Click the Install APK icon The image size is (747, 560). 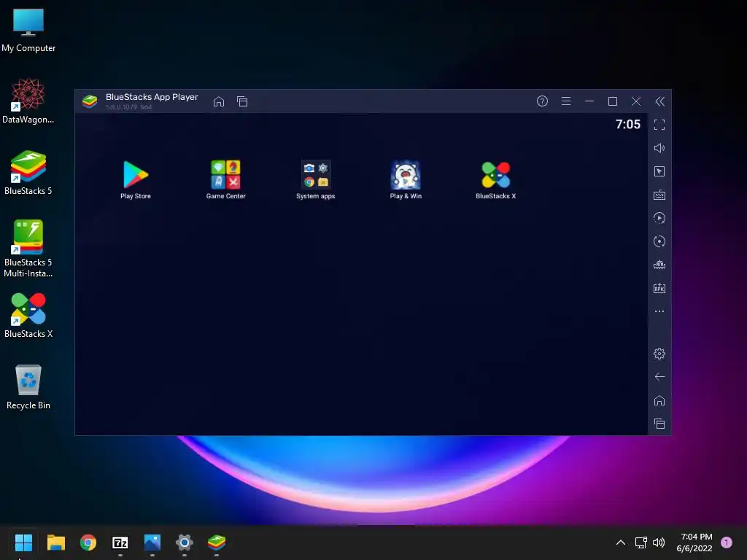659,288
